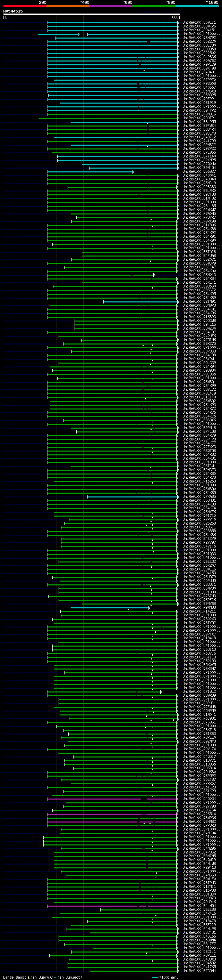Viewport: 222px width, 980px height.
Task: Click the cyan 100char scale legend marker
Action: 155,977
